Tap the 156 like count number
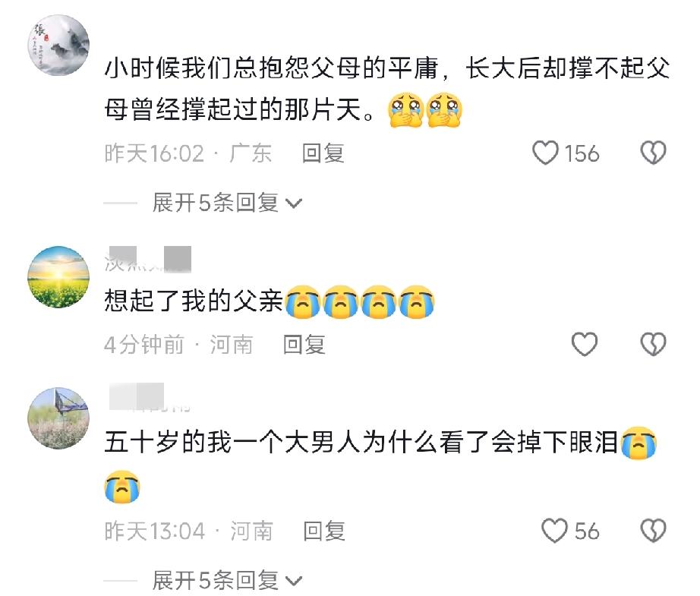This screenshot has height=596, width=700. coord(582,153)
